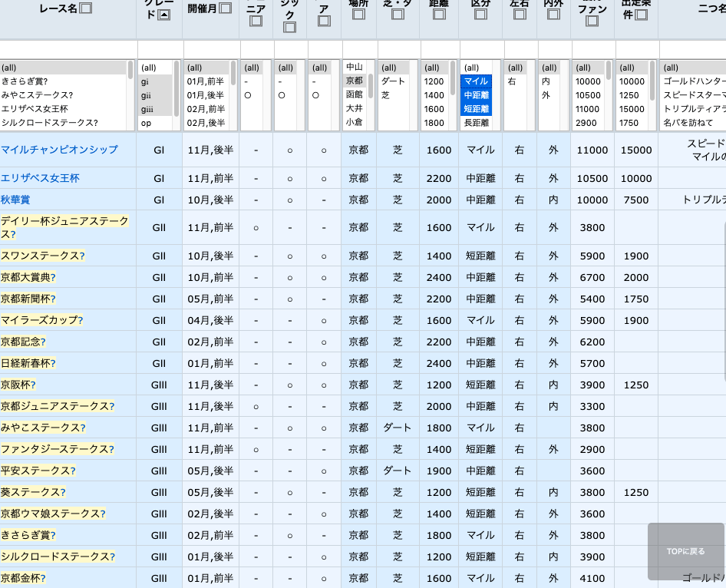
Task: Click the sort icon under 左右 header
Action: [x=520, y=15]
